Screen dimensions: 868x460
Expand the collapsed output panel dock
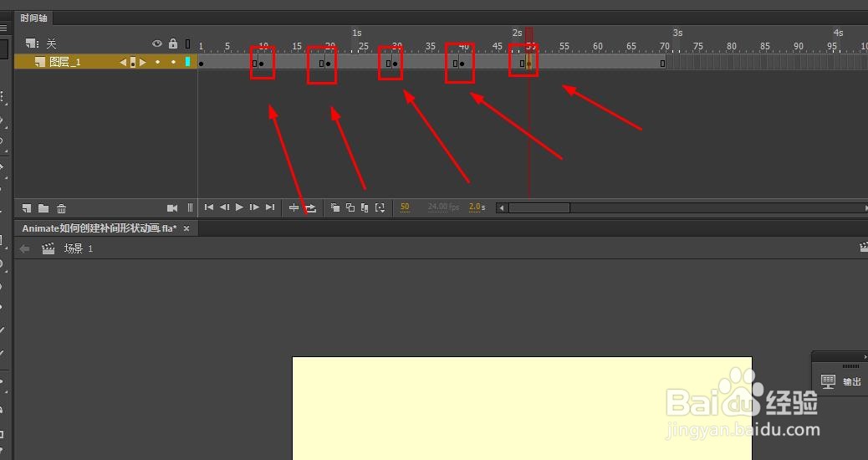pos(865,357)
